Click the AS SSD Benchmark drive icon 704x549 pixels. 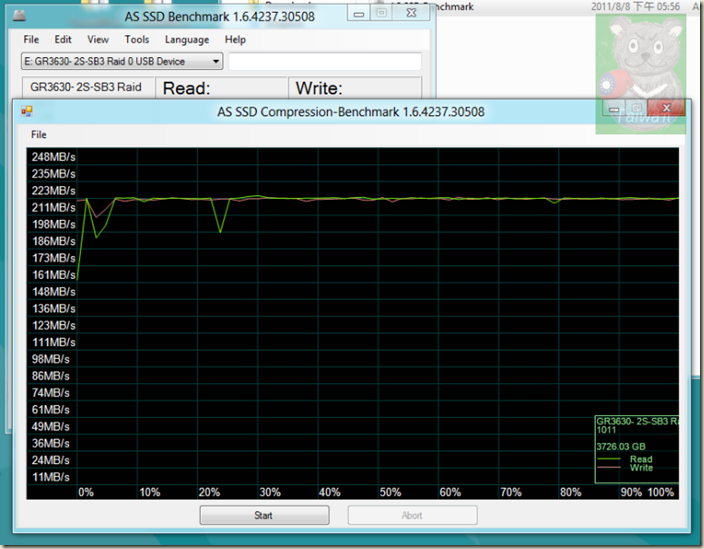coord(19,17)
